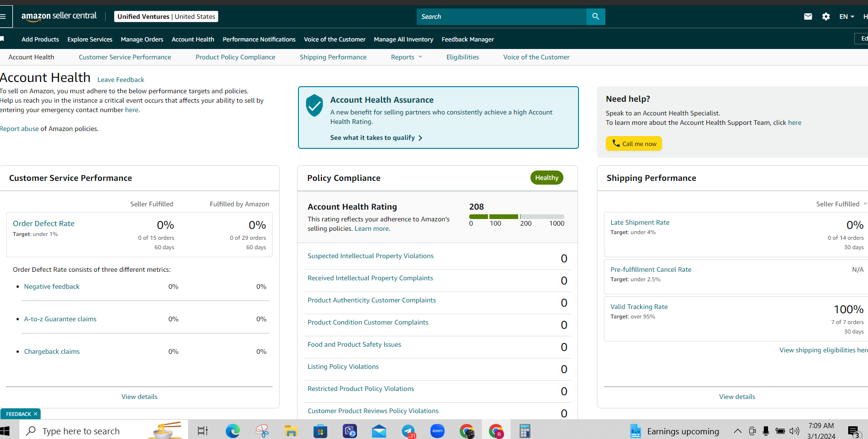Viewport: 868px width, 439px height.
Task: Click the bookmark flag icon
Action: tap(2, 39)
